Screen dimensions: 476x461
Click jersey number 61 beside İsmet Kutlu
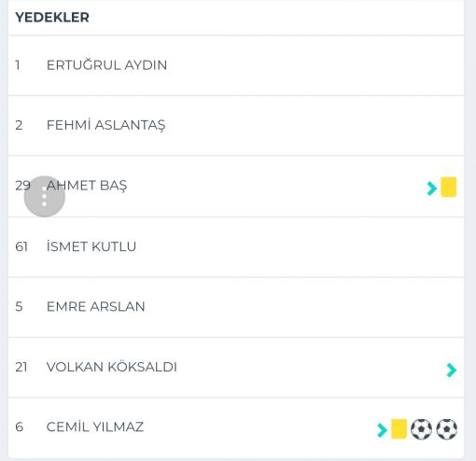click(21, 246)
